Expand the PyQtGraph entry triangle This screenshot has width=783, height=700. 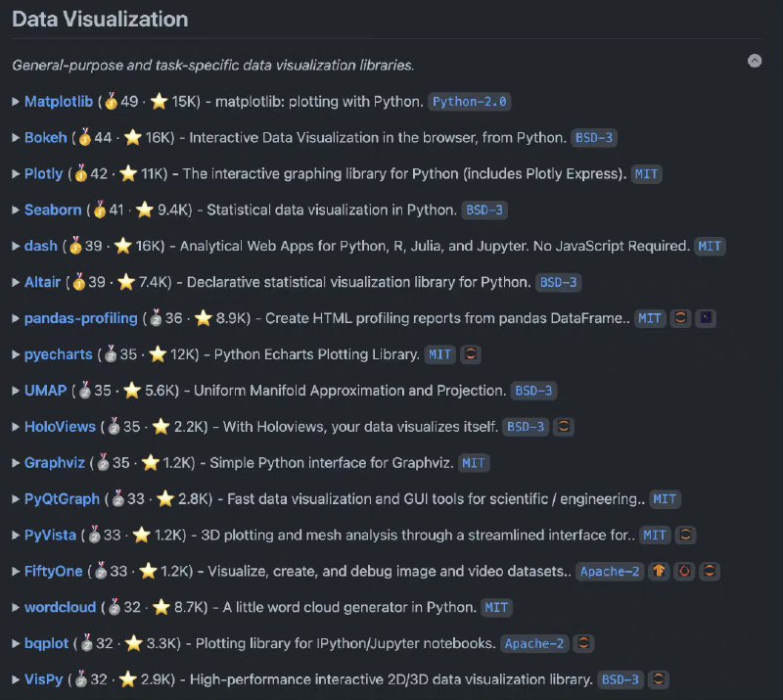tap(16, 498)
